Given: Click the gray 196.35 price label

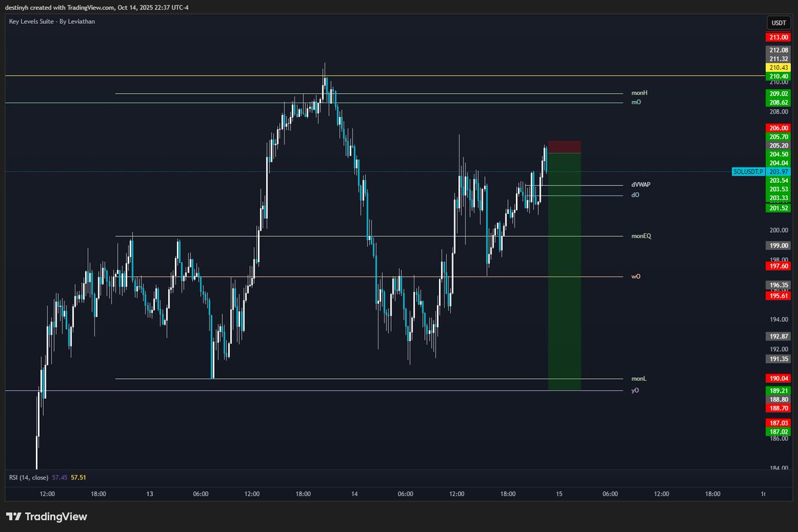Looking at the screenshot, I should pyautogui.click(x=777, y=285).
